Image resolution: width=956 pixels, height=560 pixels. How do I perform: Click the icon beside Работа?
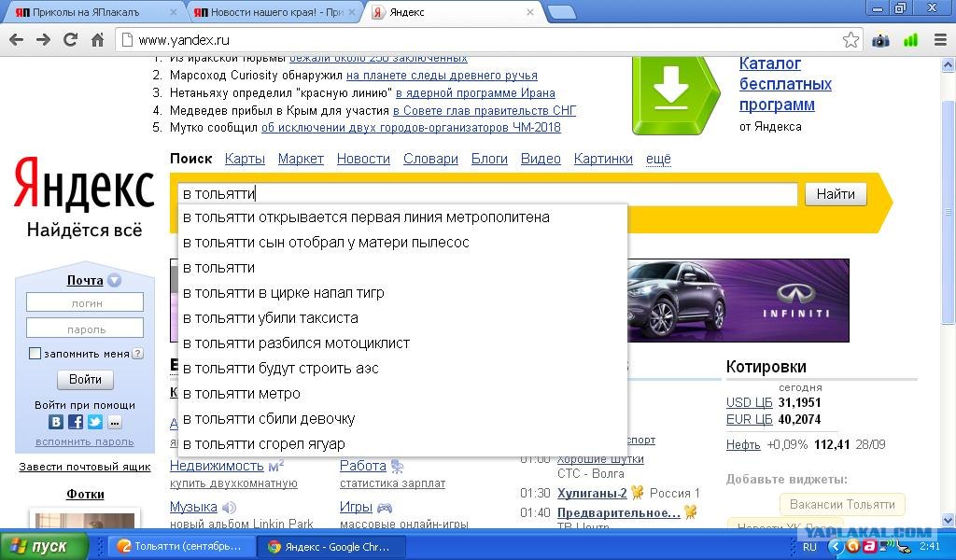click(398, 466)
